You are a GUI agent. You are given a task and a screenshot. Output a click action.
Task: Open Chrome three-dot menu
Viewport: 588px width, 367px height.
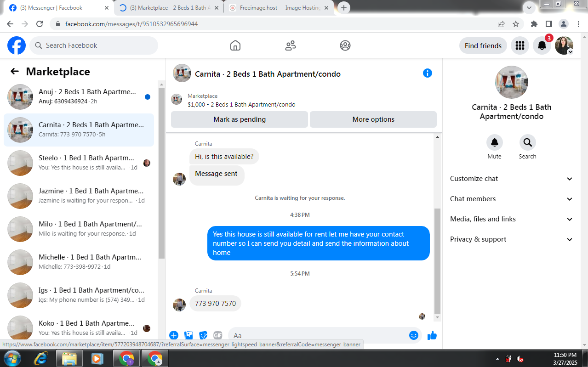(x=578, y=24)
